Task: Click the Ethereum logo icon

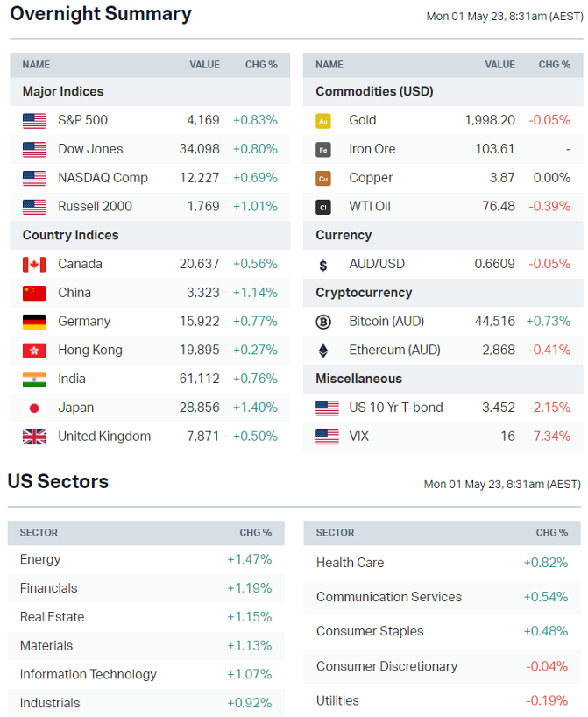Action: point(323,351)
